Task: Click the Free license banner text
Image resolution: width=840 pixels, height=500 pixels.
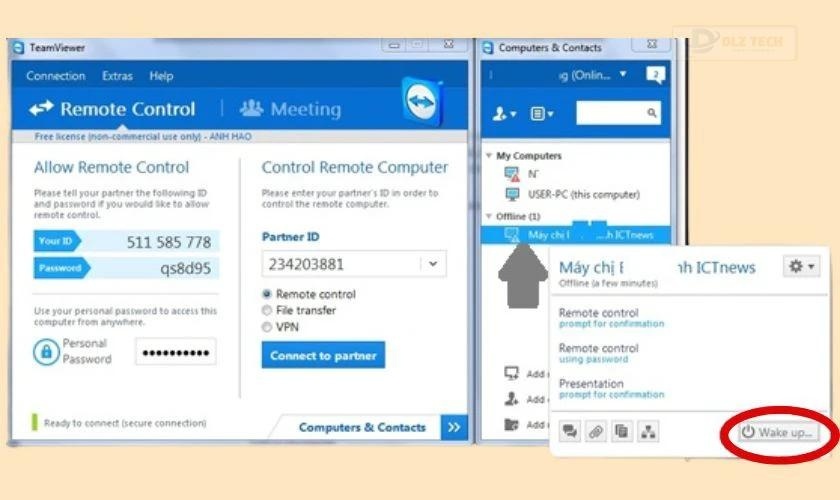Action: pyautogui.click(x=142, y=137)
